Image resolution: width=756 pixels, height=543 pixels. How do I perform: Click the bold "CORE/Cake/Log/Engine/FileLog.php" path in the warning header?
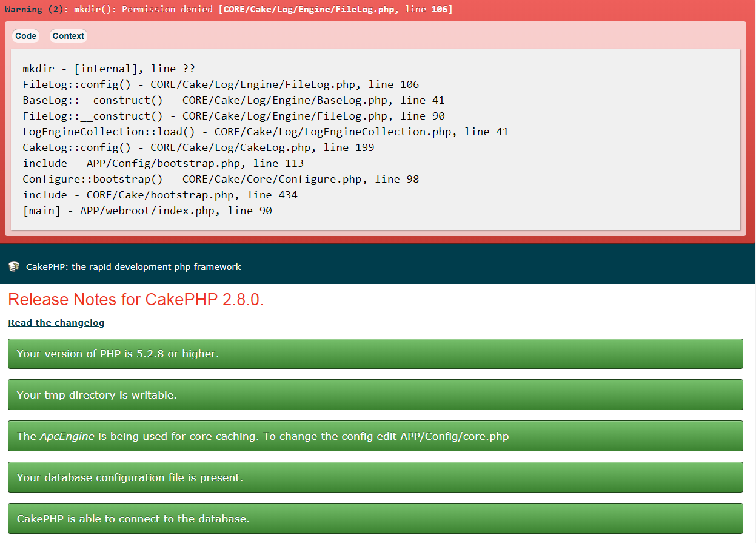point(309,10)
